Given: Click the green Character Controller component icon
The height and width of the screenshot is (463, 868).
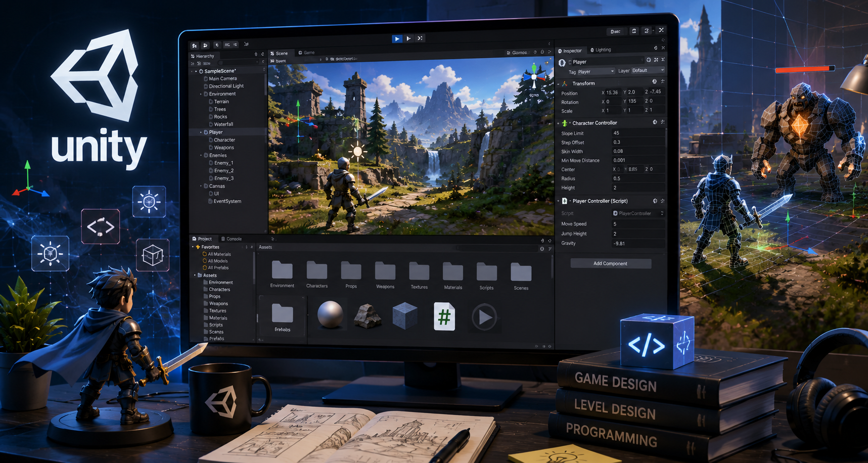Looking at the screenshot, I should [565, 123].
